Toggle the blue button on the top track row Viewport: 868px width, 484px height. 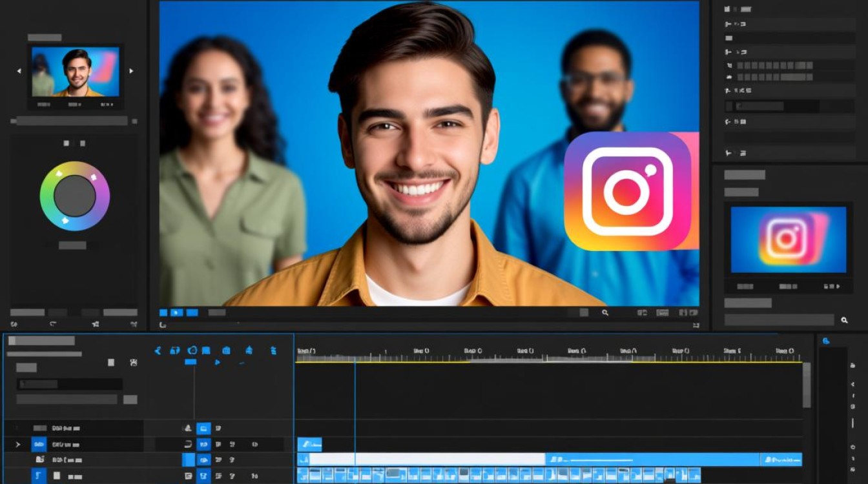203,428
